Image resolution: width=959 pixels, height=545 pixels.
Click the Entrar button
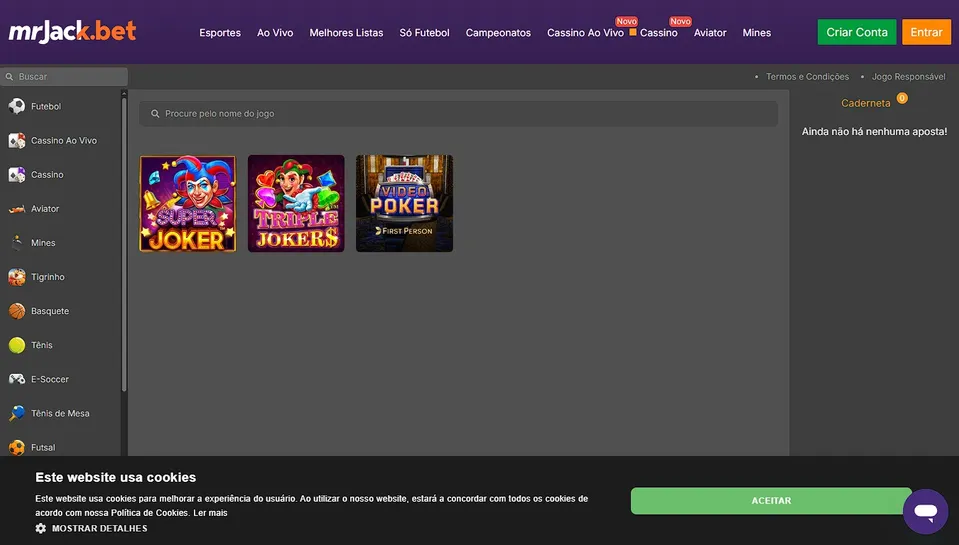(926, 32)
